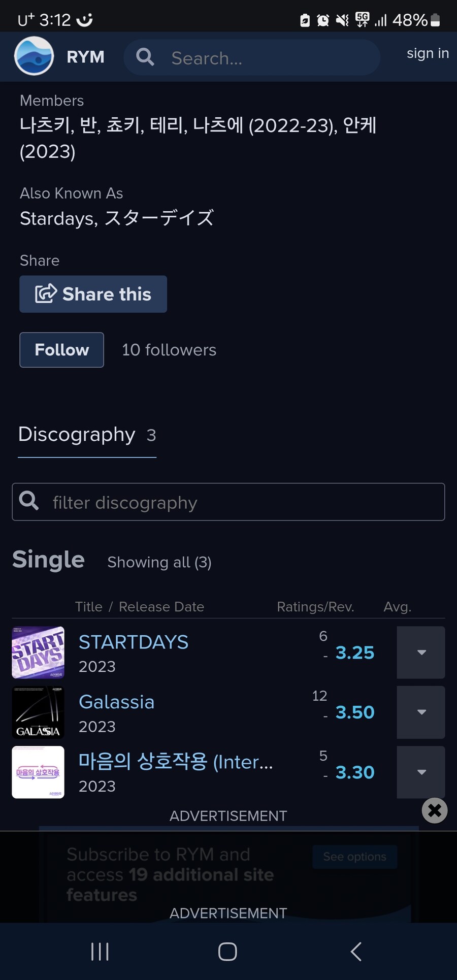
Task: Open Android recent apps button
Action: tap(100, 952)
